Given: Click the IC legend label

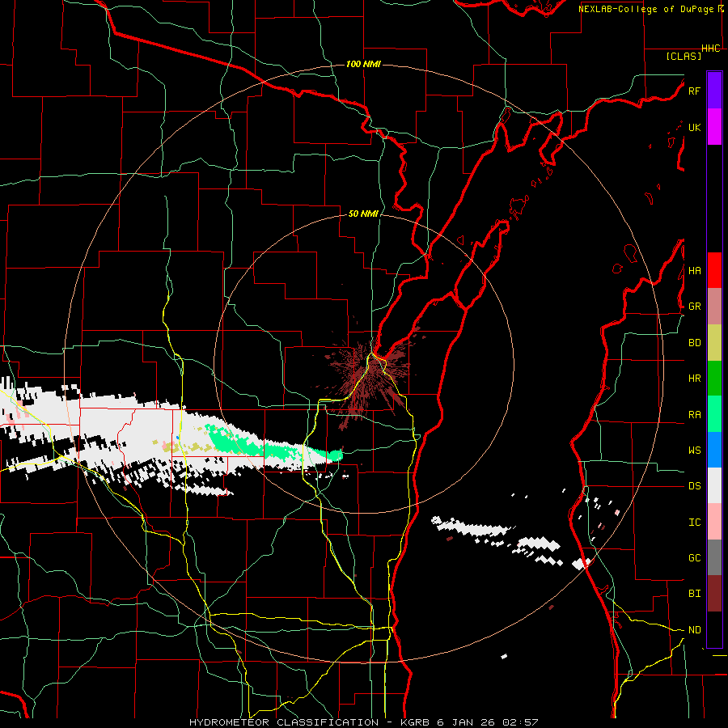Looking at the screenshot, I should [x=694, y=523].
